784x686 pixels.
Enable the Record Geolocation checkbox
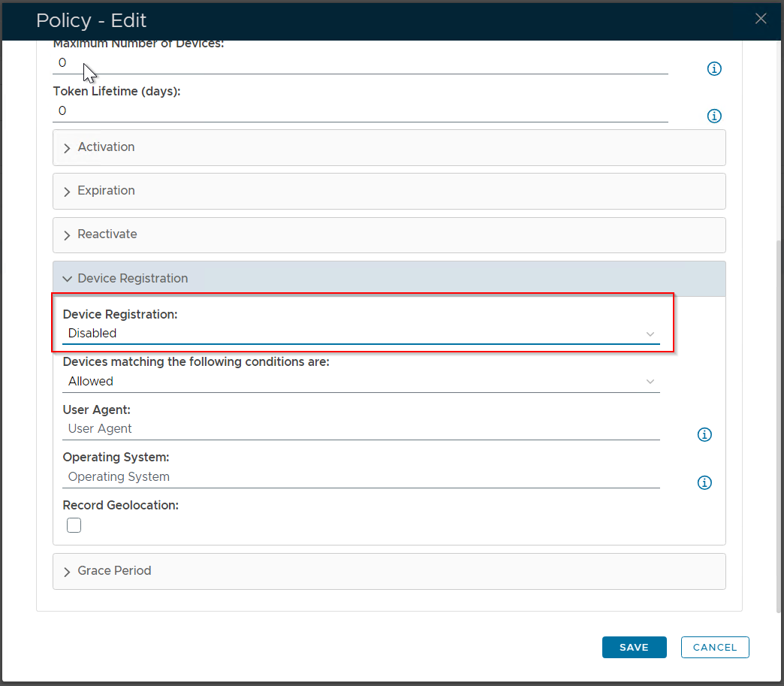pyautogui.click(x=74, y=525)
